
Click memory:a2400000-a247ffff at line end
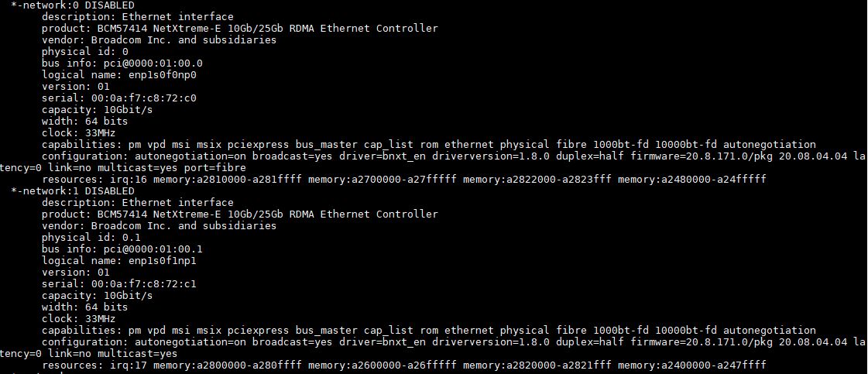692,365
